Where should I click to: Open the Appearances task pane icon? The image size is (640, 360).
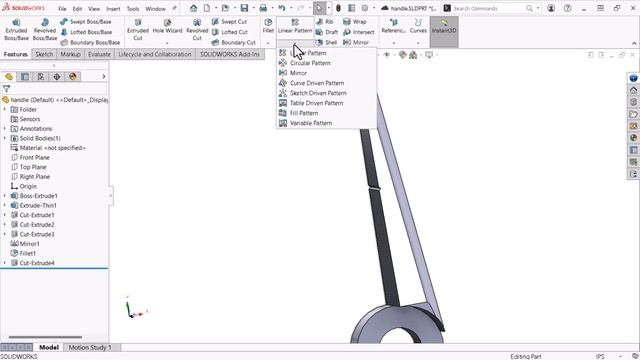[633, 138]
